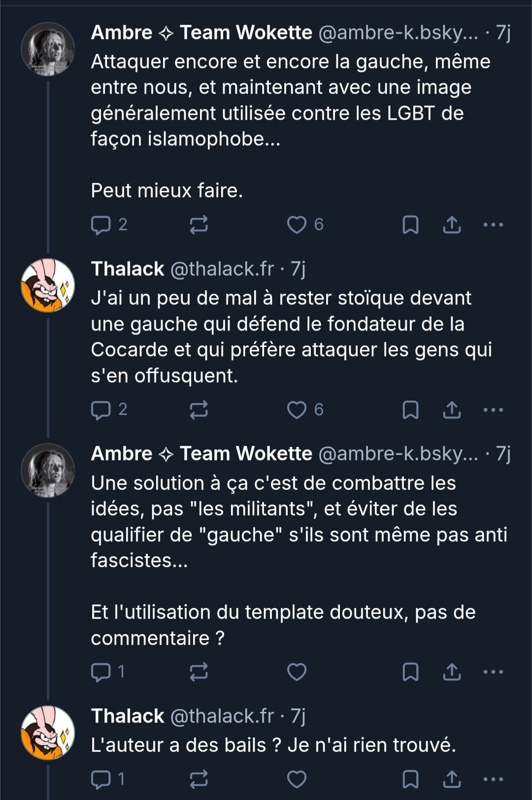Like Ambre's post about combatting ideas
Image resolution: width=532 pixels, height=800 pixels.
(x=297, y=672)
